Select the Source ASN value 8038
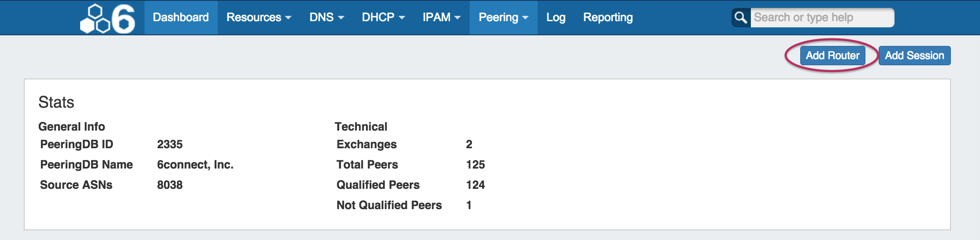This screenshot has height=240, width=980. (x=170, y=185)
